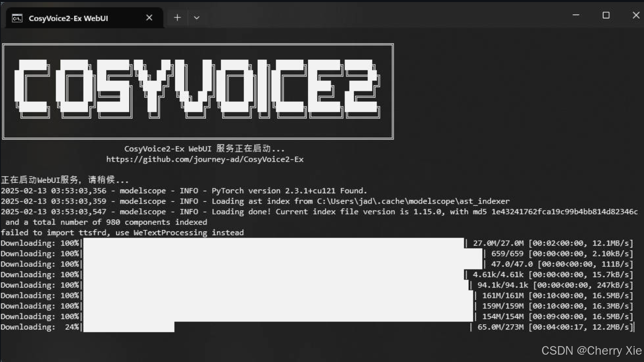Maximize the terminal window
The width and height of the screenshot is (644, 362).
click(606, 15)
